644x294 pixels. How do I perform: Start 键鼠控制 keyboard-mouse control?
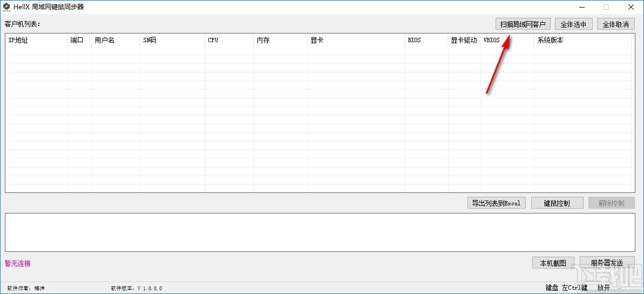coord(557,203)
